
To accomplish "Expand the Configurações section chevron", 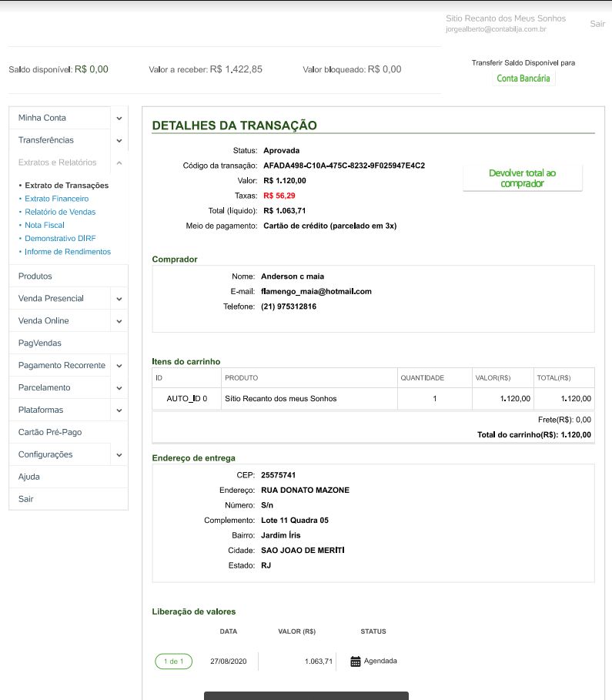I will pyautogui.click(x=119, y=454).
